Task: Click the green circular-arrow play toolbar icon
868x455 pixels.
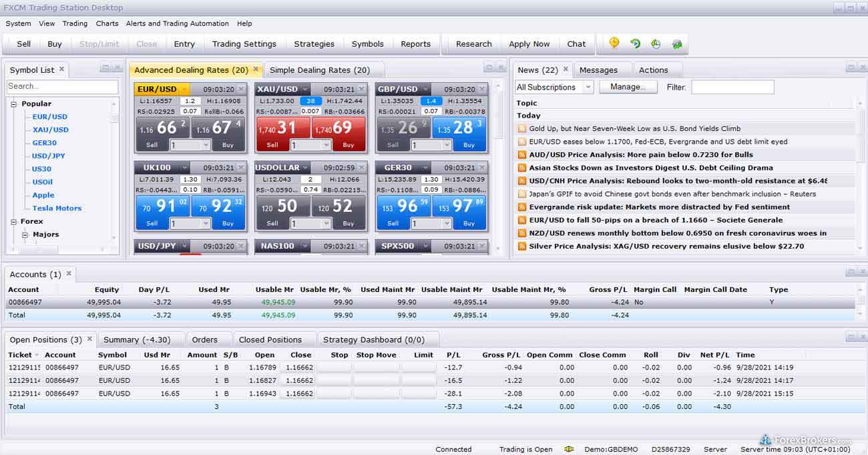Action: point(635,43)
